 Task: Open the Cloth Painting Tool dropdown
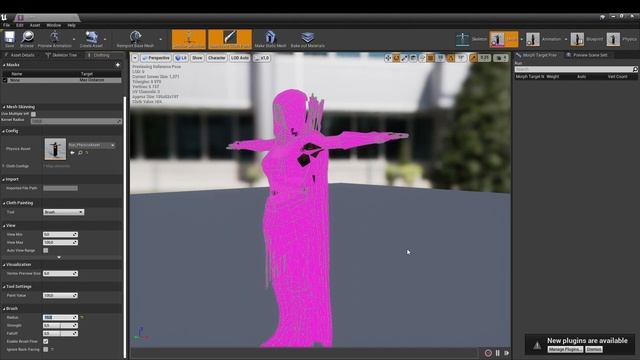pos(64,212)
